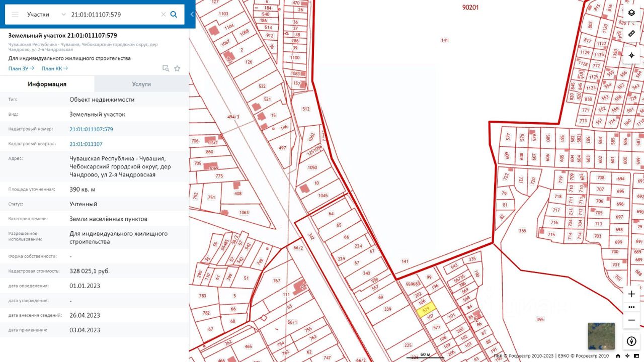The height and width of the screenshot is (362, 644).
Task: Click parcel 494/3 on the map
Action: 233,117
